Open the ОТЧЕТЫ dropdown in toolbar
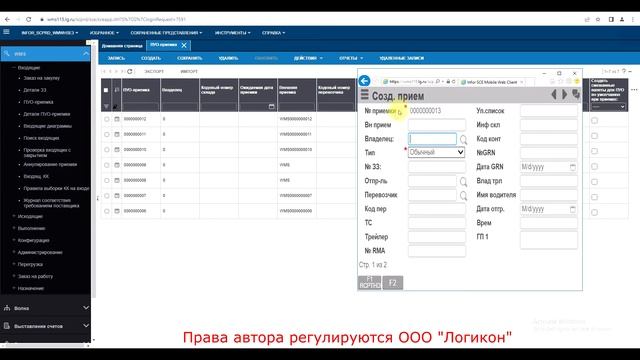 351,58
